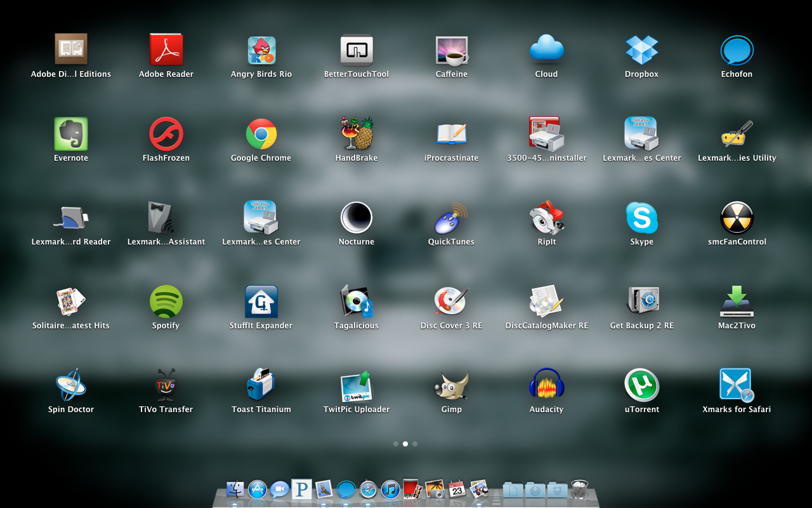
Task: Open the Caffeine app
Action: coord(452,50)
